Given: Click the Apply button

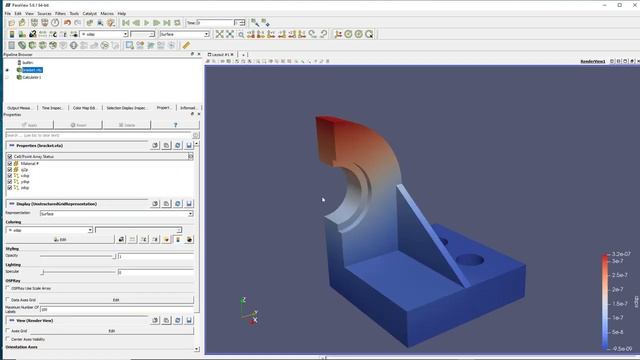Looking at the screenshot, I should [29, 125].
